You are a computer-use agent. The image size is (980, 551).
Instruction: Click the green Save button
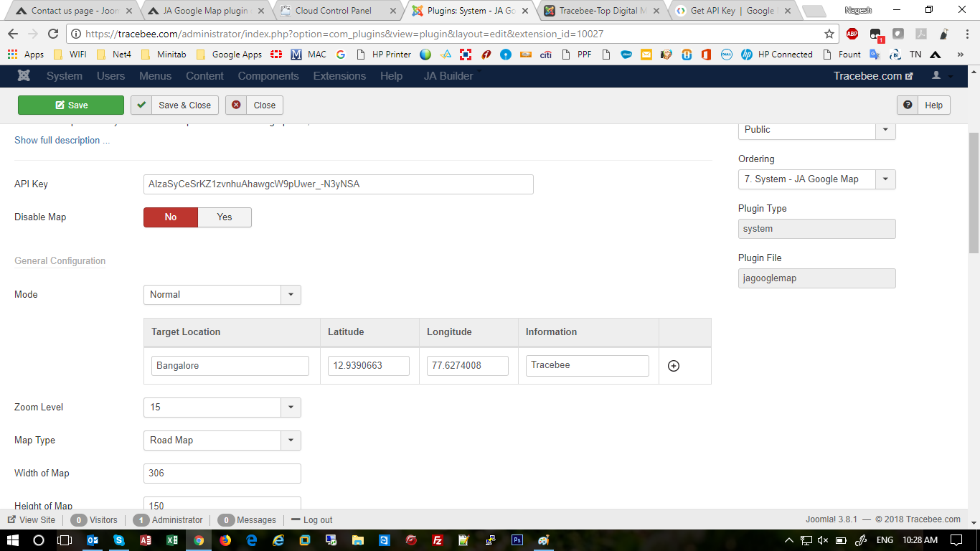71,105
